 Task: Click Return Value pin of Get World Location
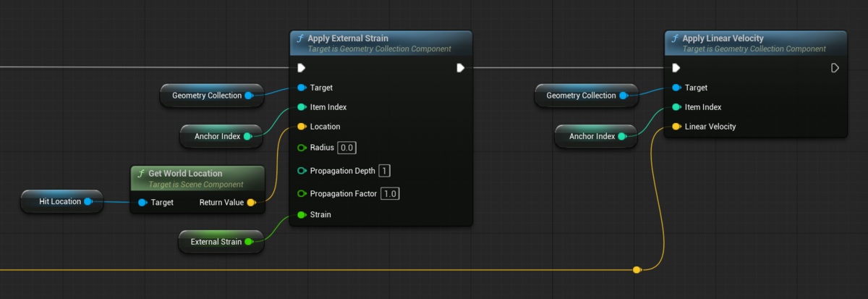click(x=251, y=203)
